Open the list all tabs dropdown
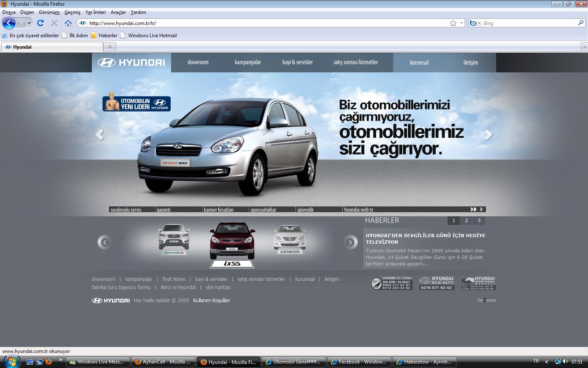This screenshot has width=588, height=368. [584, 47]
